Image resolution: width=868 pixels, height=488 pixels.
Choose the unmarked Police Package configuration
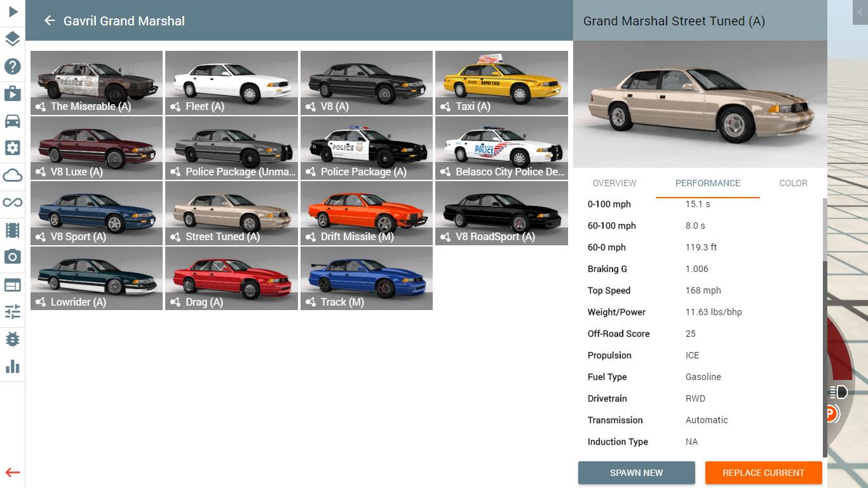(x=231, y=148)
